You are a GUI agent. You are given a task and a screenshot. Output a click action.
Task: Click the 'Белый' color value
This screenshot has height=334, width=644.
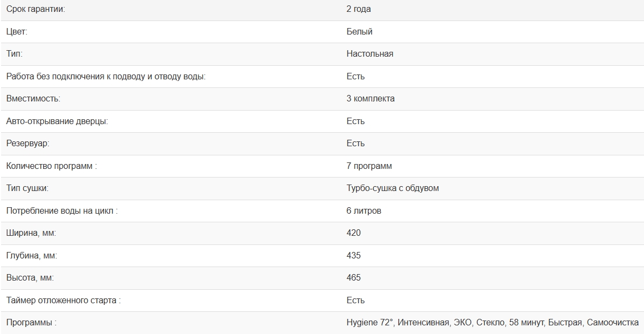[x=359, y=32]
